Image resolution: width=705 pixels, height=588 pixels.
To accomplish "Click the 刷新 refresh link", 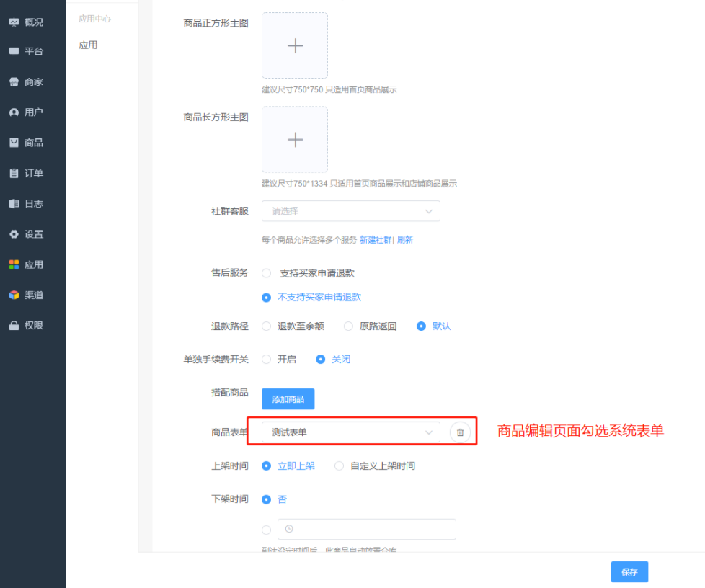I will [x=405, y=240].
